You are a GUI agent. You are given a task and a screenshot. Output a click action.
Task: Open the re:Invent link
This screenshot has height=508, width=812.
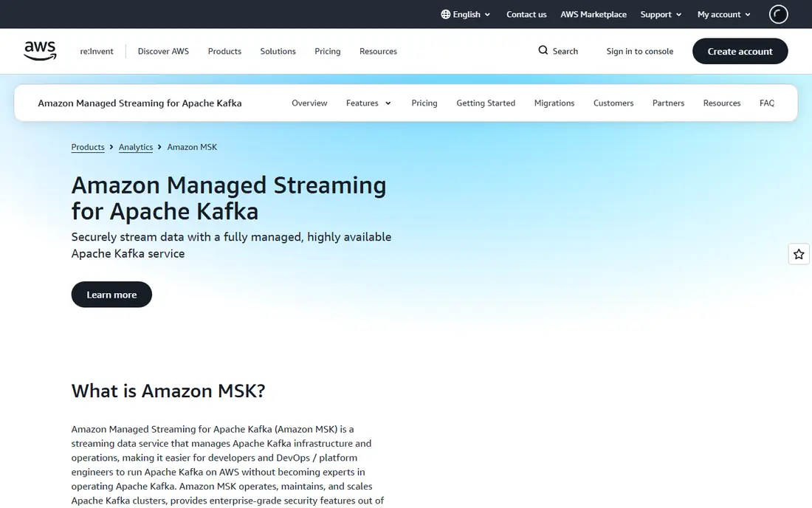coord(96,51)
